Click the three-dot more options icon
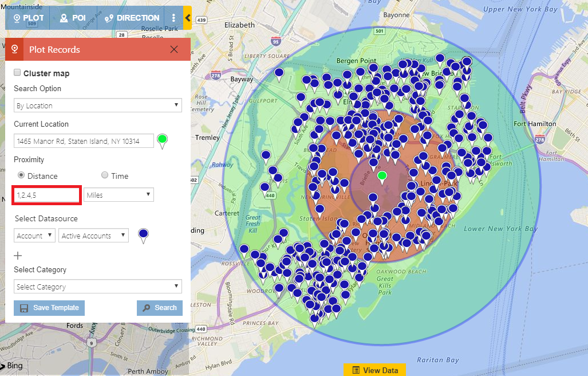Screen dimensions: 588x376 point(173,18)
